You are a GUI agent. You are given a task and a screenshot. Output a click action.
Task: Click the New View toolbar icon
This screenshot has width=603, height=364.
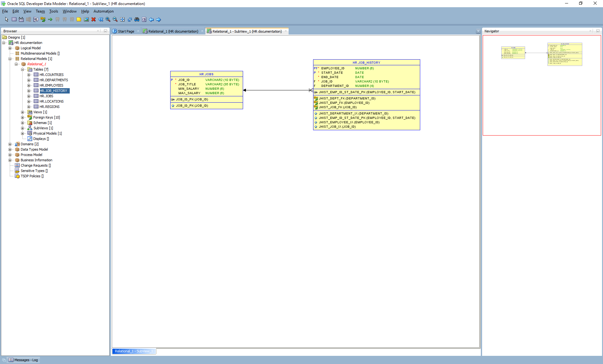(21, 19)
